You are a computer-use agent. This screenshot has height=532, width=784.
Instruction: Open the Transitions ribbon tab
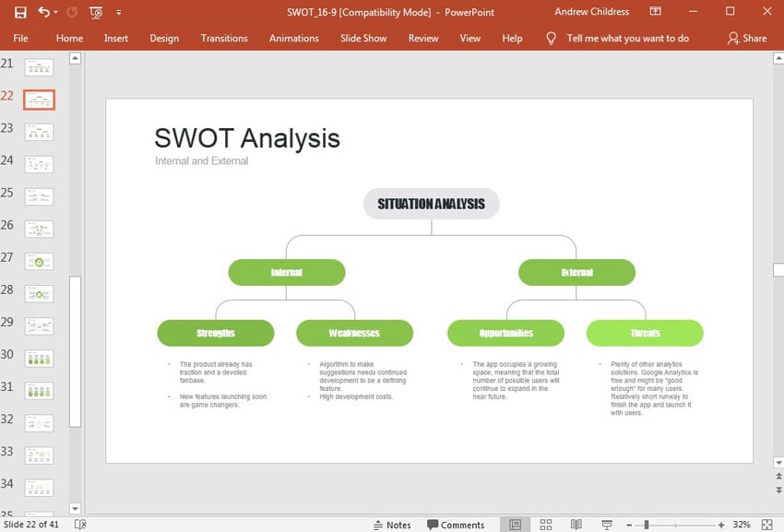coord(224,38)
